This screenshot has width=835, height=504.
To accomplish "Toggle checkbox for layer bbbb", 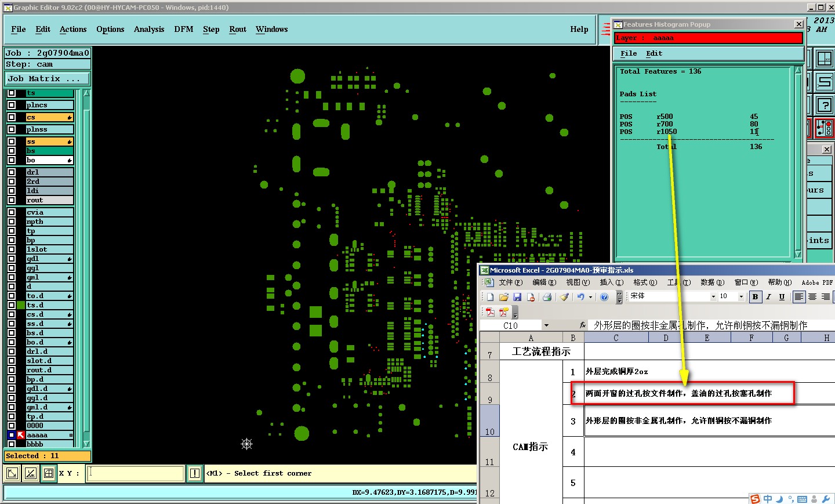I will pos(12,444).
